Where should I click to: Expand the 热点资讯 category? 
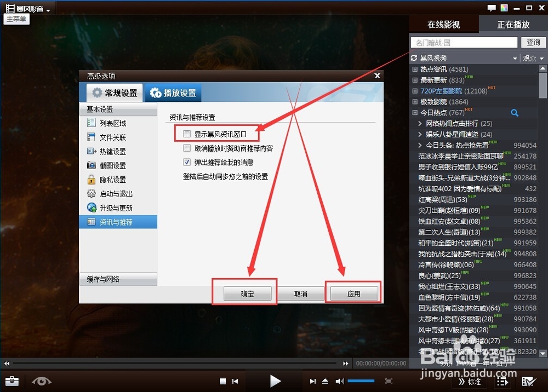tap(415, 69)
